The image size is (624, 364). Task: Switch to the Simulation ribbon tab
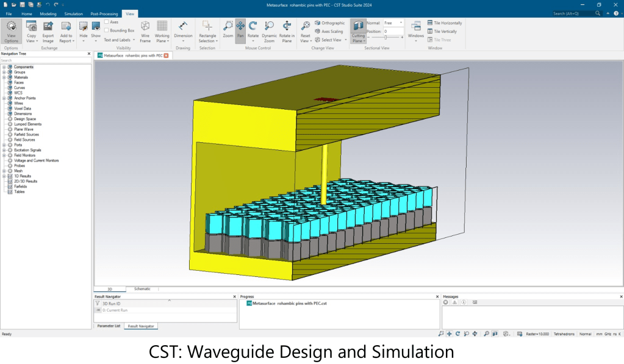click(x=73, y=13)
